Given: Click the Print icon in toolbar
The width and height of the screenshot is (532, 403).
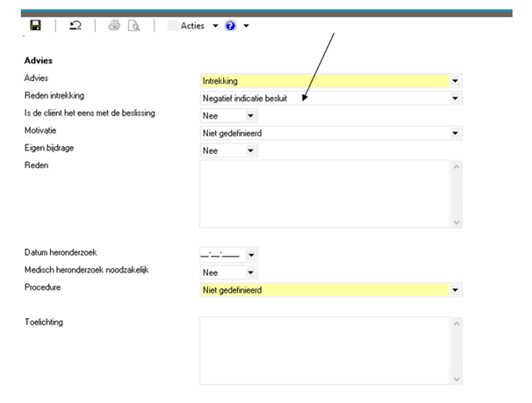Looking at the screenshot, I should pos(114,26).
